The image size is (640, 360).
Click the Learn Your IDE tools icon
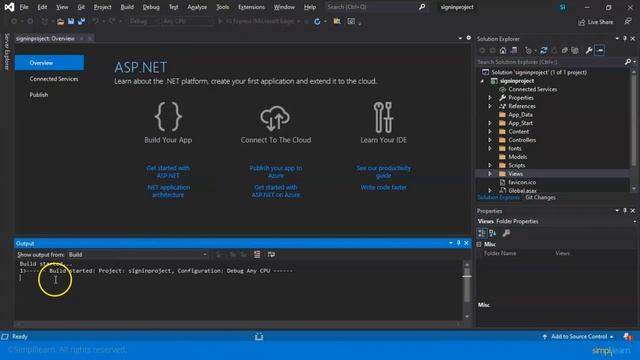(383, 117)
